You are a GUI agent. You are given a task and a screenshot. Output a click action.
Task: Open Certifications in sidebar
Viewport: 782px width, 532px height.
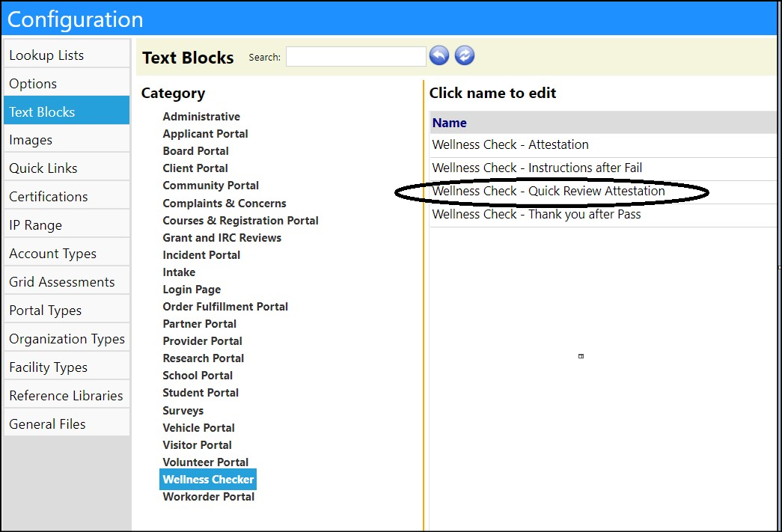67,197
